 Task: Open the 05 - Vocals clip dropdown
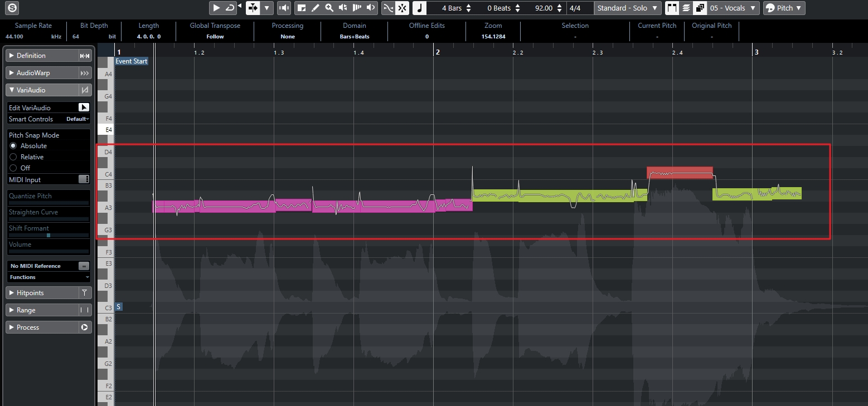point(733,8)
